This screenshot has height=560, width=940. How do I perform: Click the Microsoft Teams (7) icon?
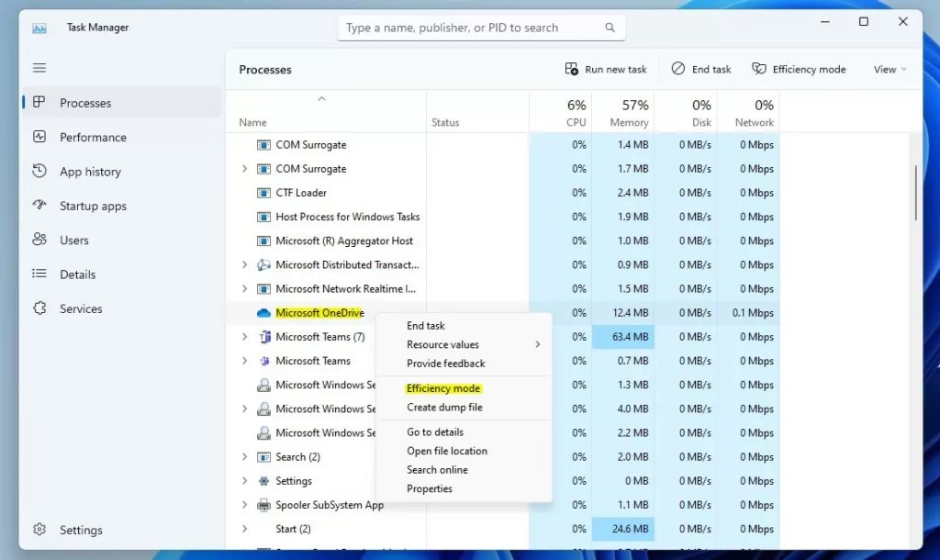click(x=263, y=337)
